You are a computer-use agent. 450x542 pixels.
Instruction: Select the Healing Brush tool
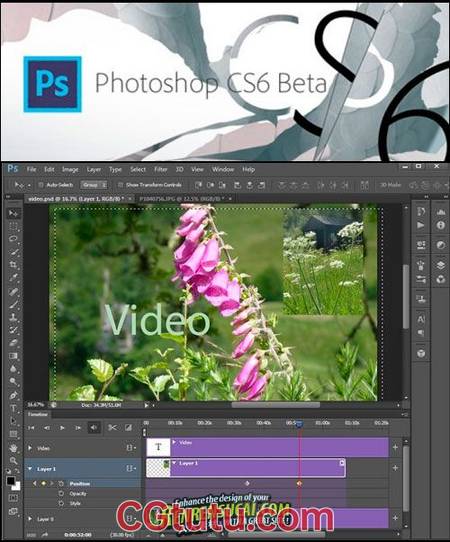(x=13, y=291)
